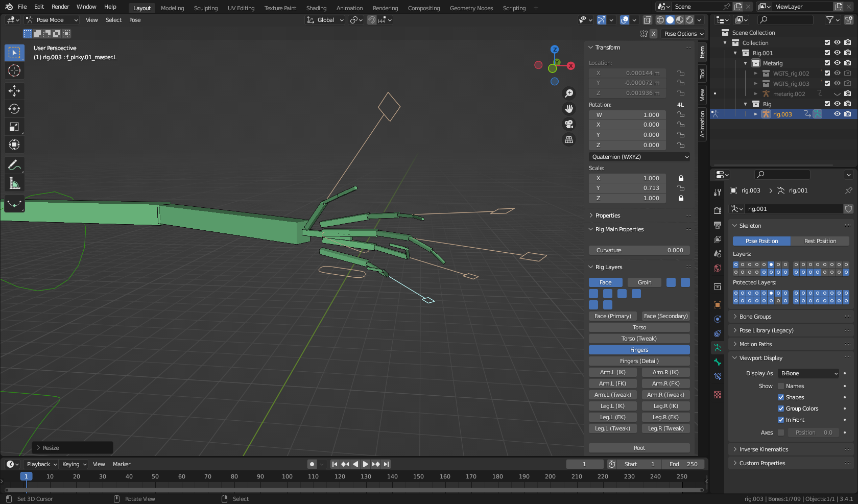Viewport: 858px width, 504px height.
Task: Collapse the Rig Layers panel
Action: coord(608,267)
